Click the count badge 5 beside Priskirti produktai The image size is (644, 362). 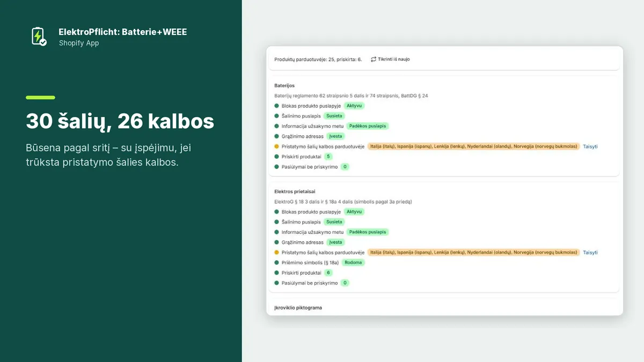point(328,157)
